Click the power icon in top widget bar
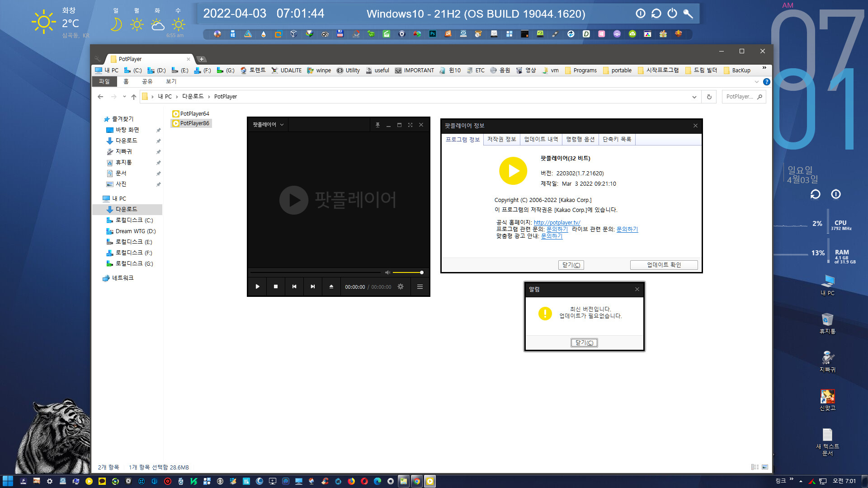Viewport: 868px width, 488px height. click(x=672, y=14)
